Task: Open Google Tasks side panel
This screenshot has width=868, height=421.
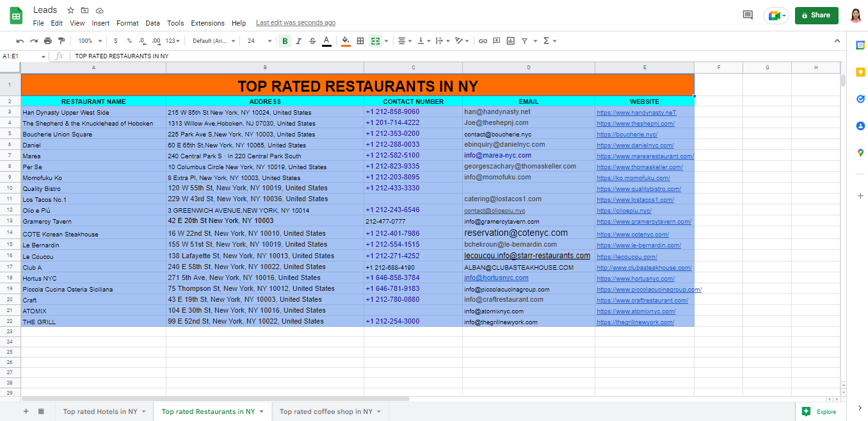Action: 860,99
